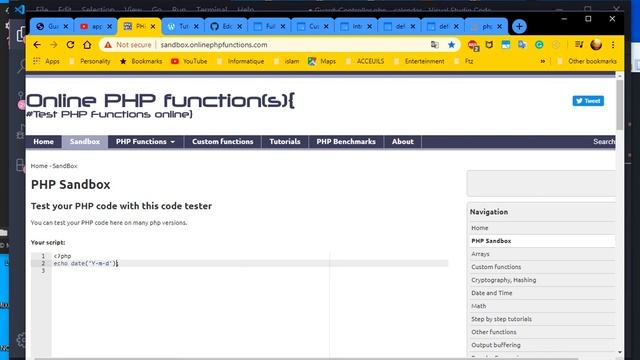Open the Chrome three-dot menu

click(x=613, y=45)
